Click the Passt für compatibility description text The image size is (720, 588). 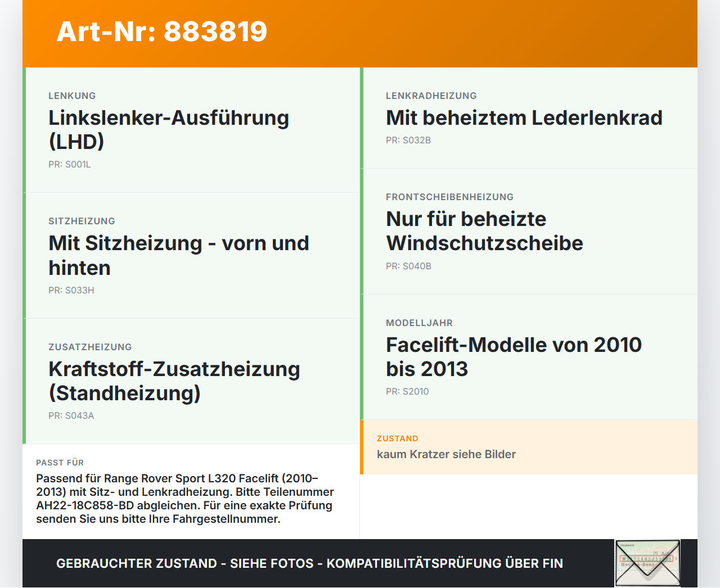[x=185, y=499]
